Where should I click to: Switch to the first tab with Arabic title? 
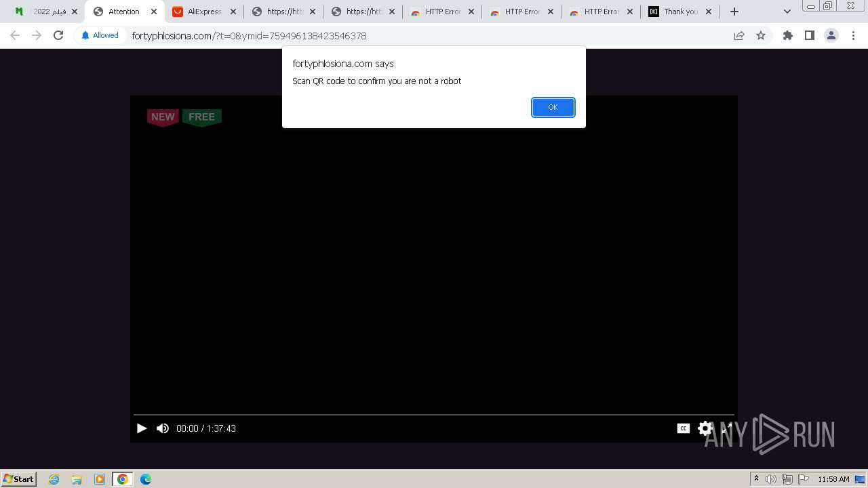(45, 12)
